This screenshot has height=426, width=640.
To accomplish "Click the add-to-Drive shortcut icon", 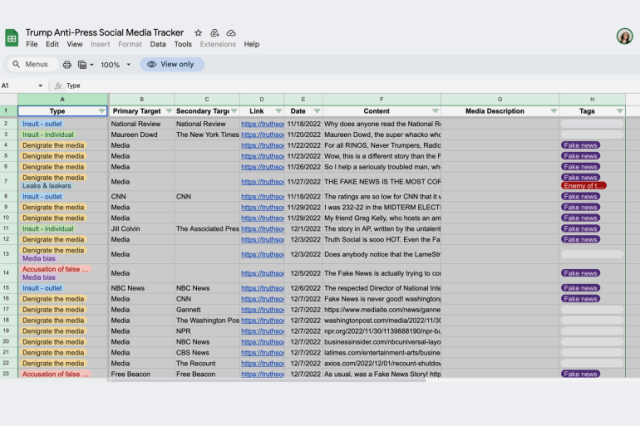I will click(x=214, y=33).
